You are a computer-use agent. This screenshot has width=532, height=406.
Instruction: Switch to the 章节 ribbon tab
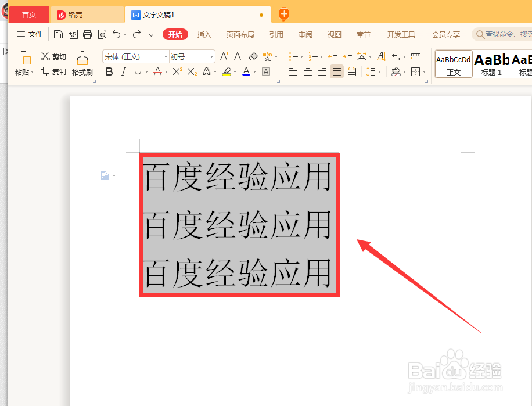364,35
